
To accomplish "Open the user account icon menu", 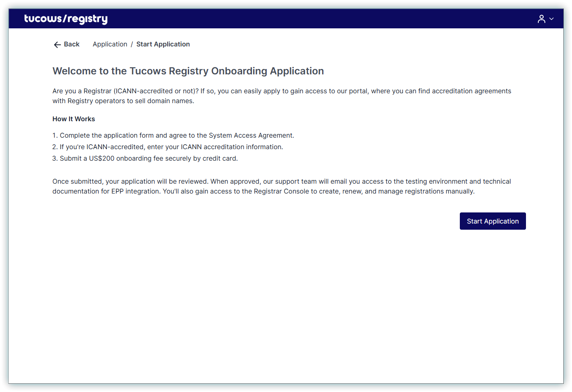I will click(542, 19).
